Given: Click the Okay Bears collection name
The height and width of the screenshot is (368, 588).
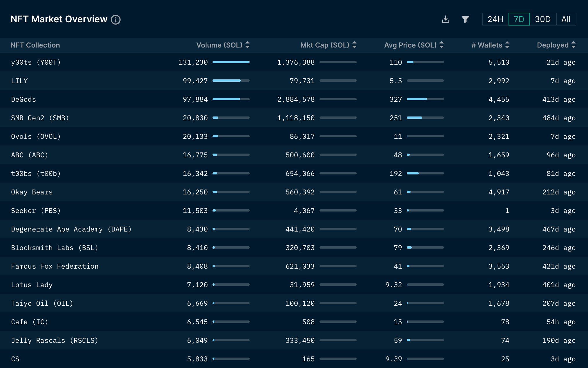Looking at the screenshot, I should click(x=32, y=192).
